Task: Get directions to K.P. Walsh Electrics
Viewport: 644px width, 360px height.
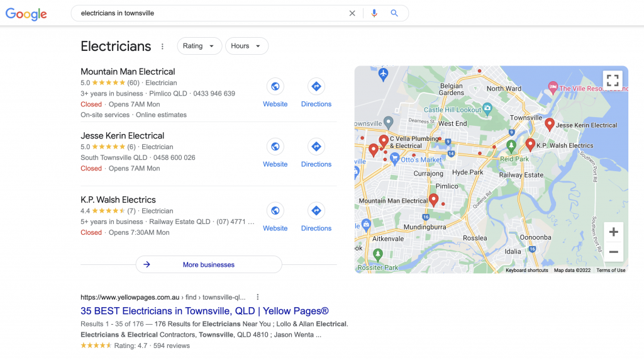Action: 316,210
